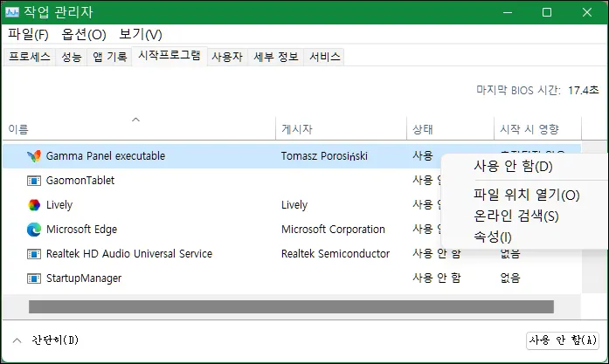
Task: Click StartupManager's 없음 impact value
Action: (510, 278)
